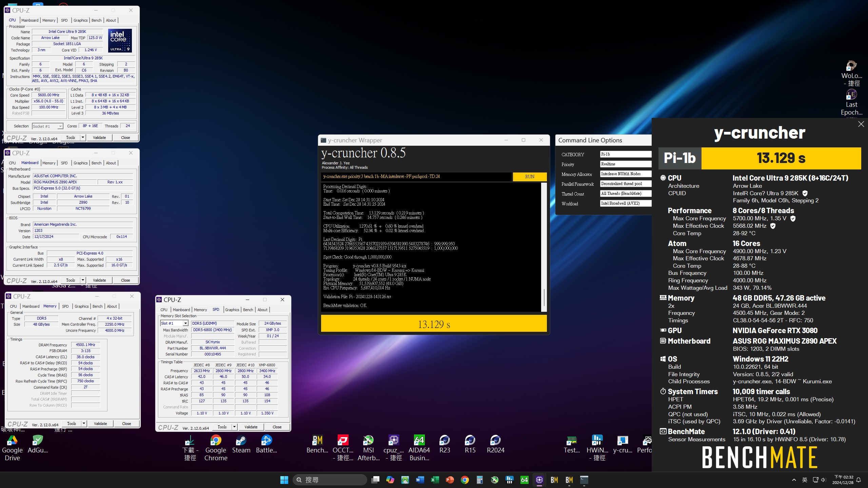The image size is (868, 488).
Task: Open the OCCT desktop shortcut
Action: tap(343, 448)
